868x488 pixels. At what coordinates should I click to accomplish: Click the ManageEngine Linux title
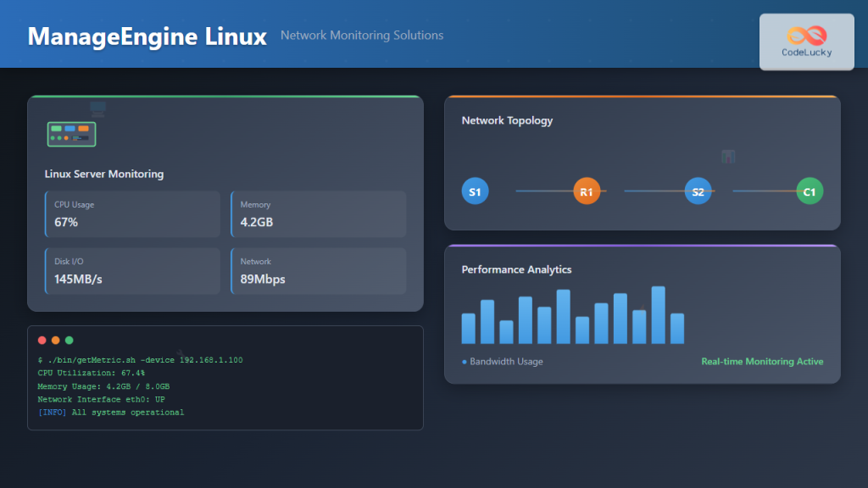pos(147,36)
